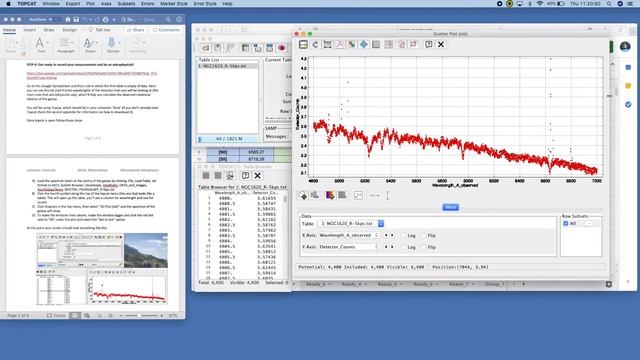Click the Remove dataset icon below the plot

[x=315, y=196]
